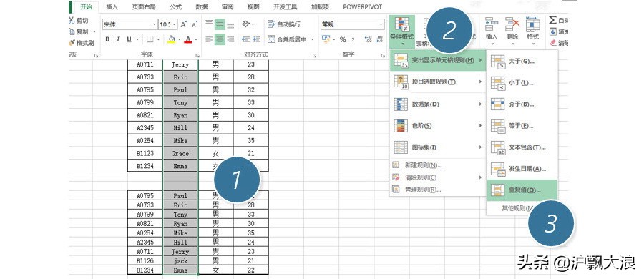Image resolution: width=644 pixels, height=279 pixels.
Task: Toggle Center horizontal alignment
Action: [x=220, y=39]
